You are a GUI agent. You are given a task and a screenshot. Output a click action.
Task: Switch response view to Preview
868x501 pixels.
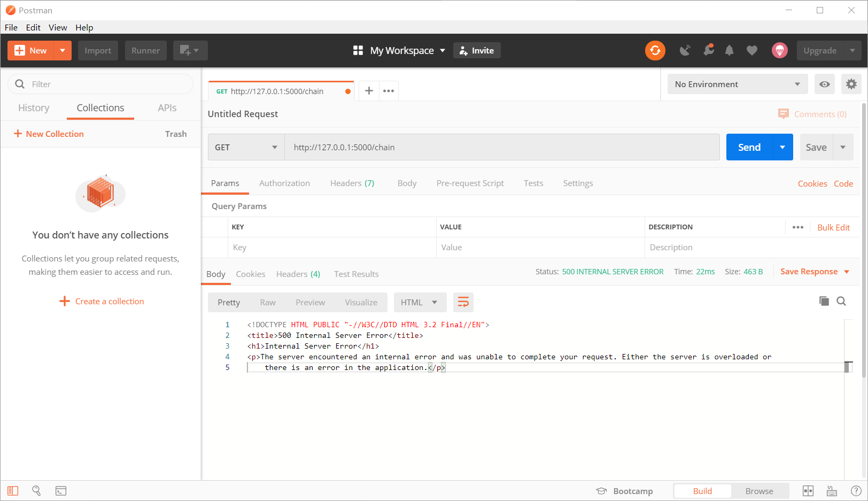pyautogui.click(x=310, y=302)
